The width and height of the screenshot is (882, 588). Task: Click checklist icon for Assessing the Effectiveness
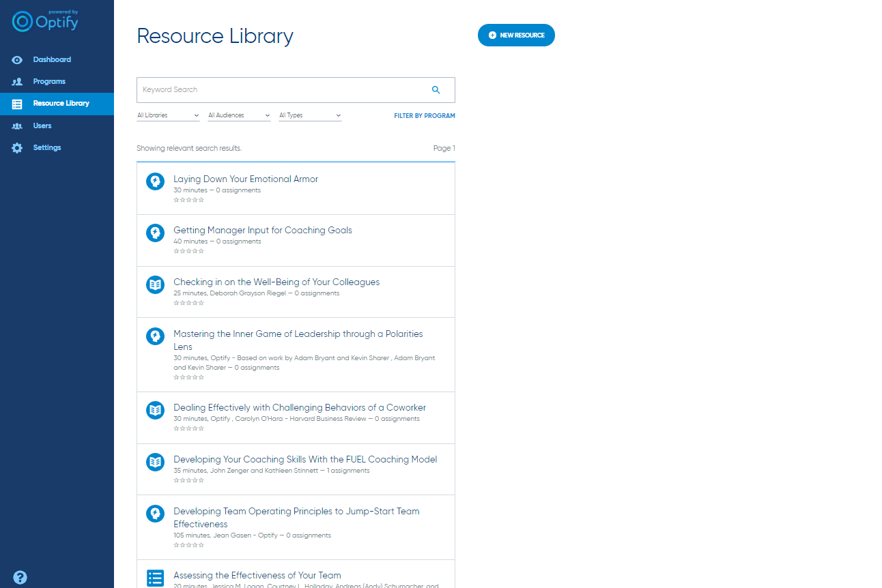coord(156,578)
